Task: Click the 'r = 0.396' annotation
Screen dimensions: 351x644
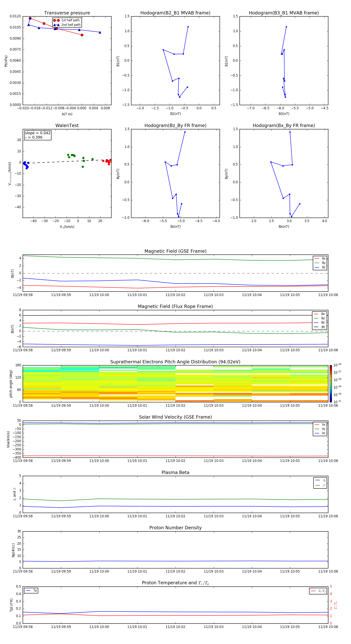Action: click(34, 137)
